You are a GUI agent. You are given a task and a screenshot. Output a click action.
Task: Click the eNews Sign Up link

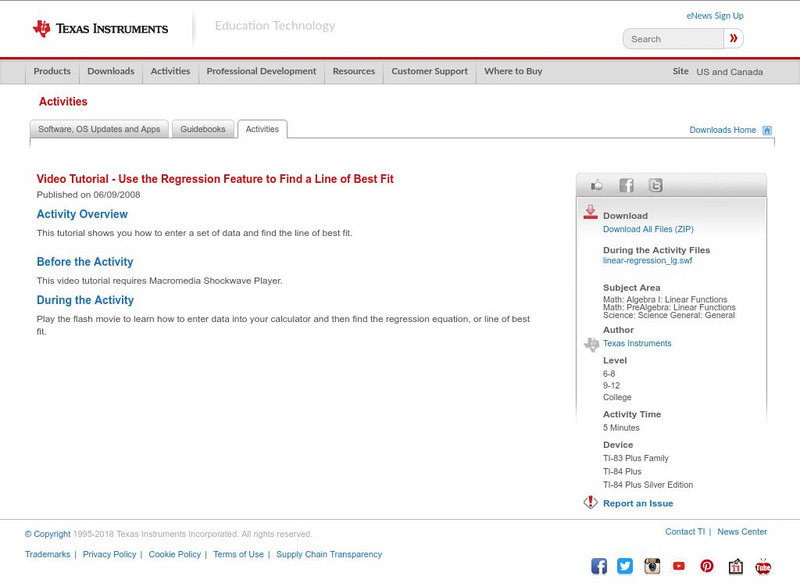point(715,16)
